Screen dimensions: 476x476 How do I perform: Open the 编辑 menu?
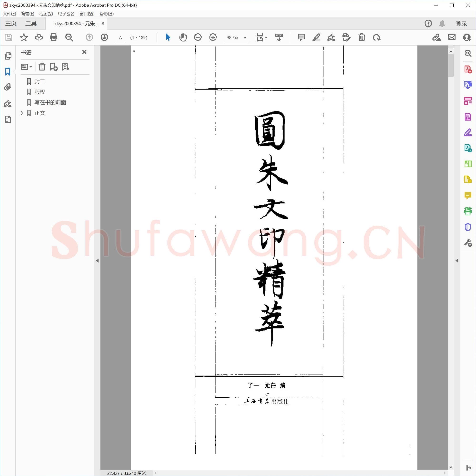click(28, 14)
